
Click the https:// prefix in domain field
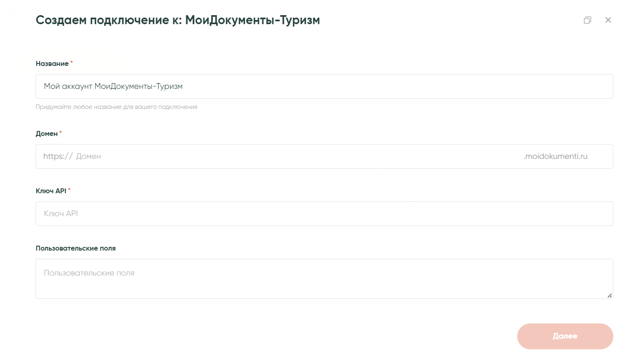[x=58, y=156]
